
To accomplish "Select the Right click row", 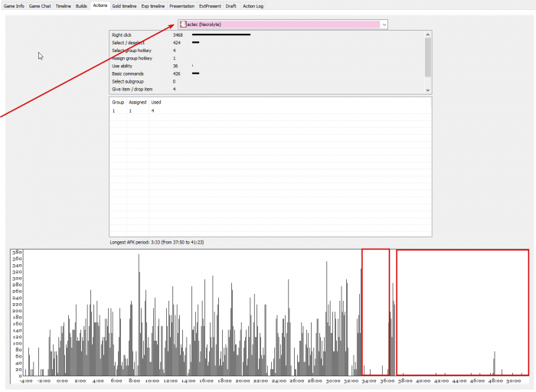I will [266, 35].
